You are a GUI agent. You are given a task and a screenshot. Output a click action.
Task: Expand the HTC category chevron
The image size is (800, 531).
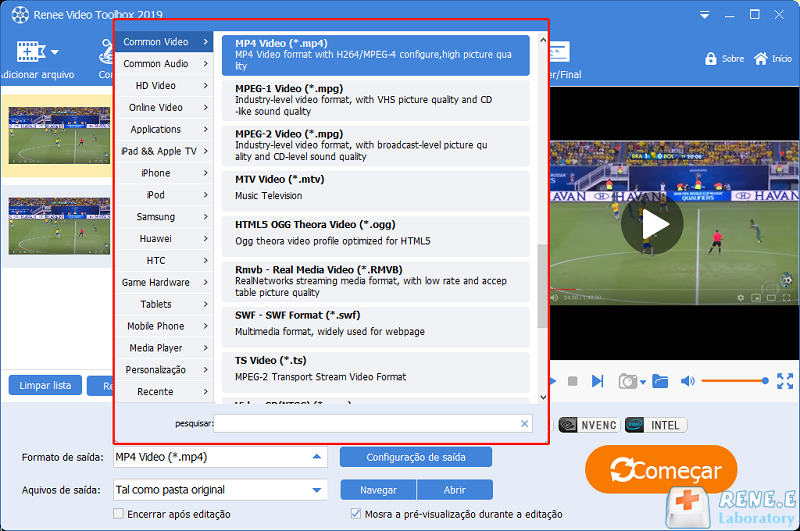coord(206,261)
